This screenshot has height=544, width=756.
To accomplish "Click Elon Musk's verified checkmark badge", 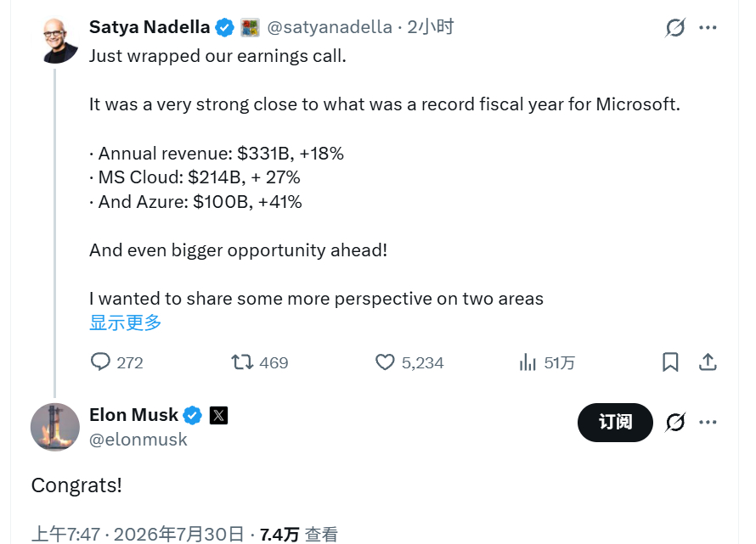I will pyautogui.click(x=192, y=415).
